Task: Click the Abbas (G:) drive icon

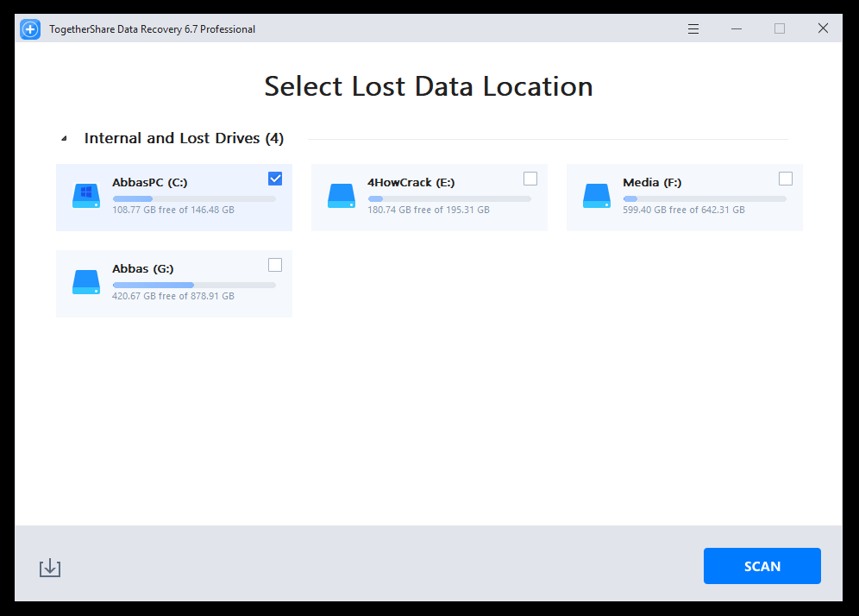Action: pos(86,282)
